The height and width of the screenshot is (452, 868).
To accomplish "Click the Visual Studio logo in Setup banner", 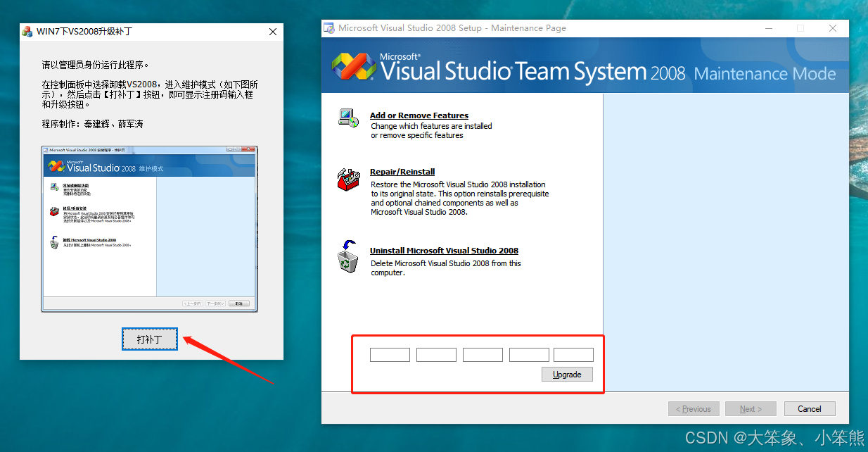I will point(355,66).
